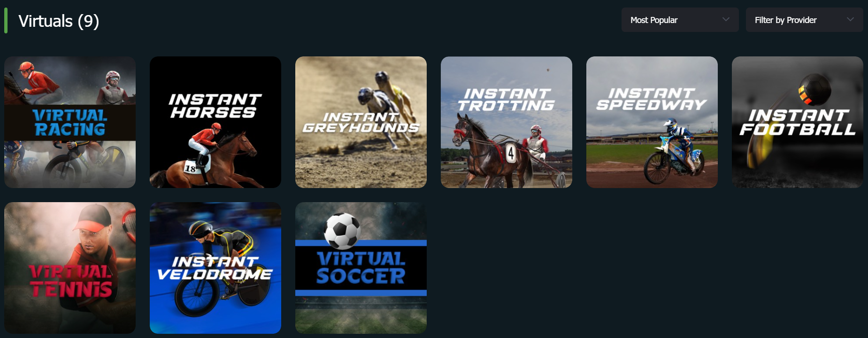Viewport: 868px width, 338px height.
Task: Open the Filter by Provider dropdown
Action: (x=804, y=20)
